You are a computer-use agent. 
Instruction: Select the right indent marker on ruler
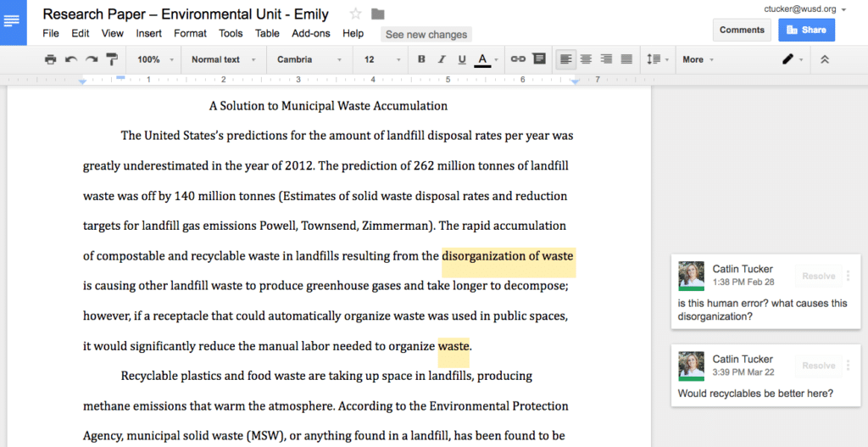(x=576, y=82)
